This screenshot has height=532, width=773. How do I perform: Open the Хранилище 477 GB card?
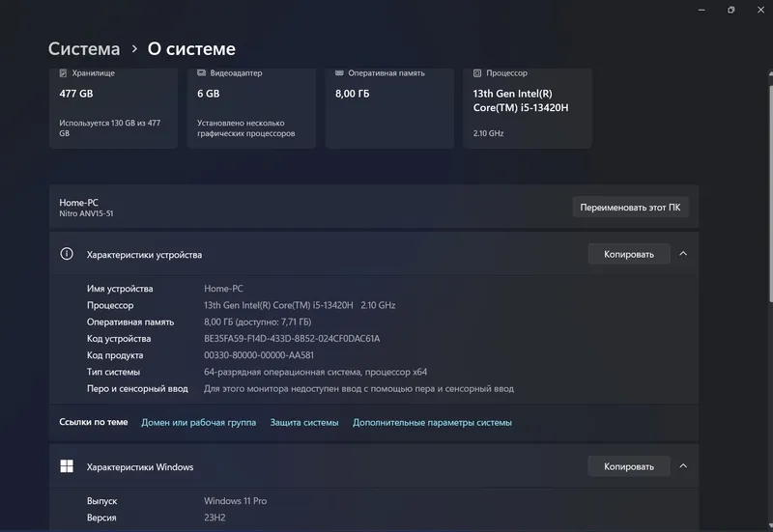click(x=113, y=108)
